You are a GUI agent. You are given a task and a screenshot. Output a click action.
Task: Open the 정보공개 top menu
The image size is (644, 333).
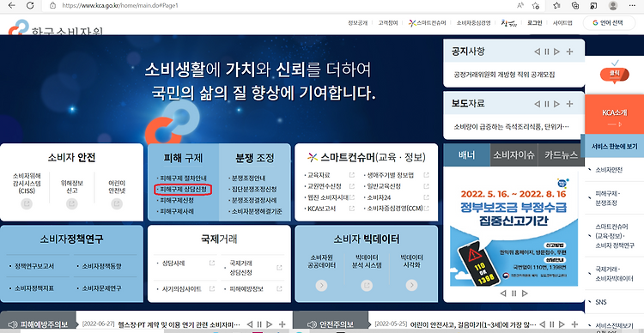tap(357, 23)
